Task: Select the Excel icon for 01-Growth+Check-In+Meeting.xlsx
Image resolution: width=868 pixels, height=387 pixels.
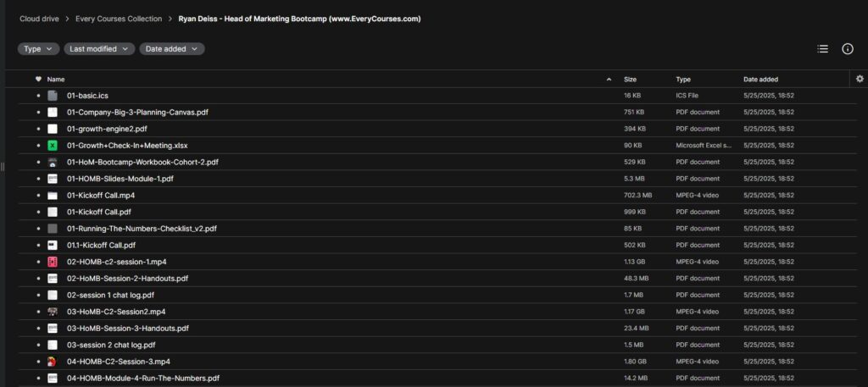Action: [52, 146]
